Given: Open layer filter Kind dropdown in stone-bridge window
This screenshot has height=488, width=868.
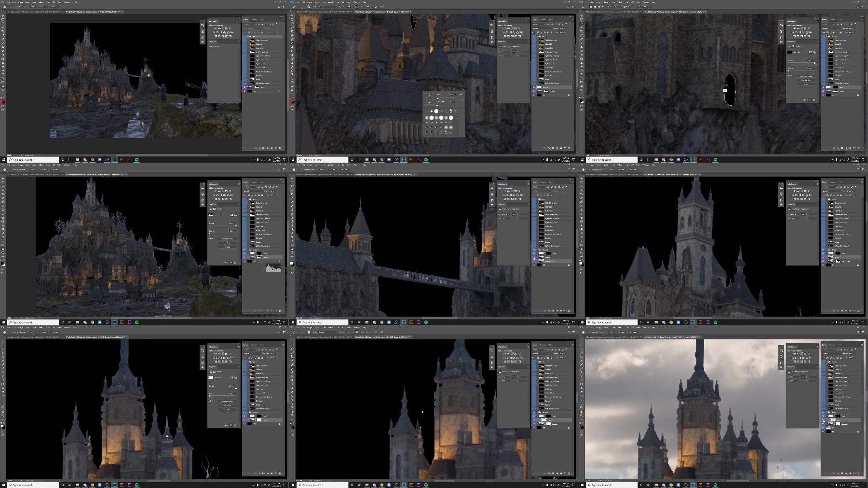Looking at the screenshot, I should (x=539, y=187).
